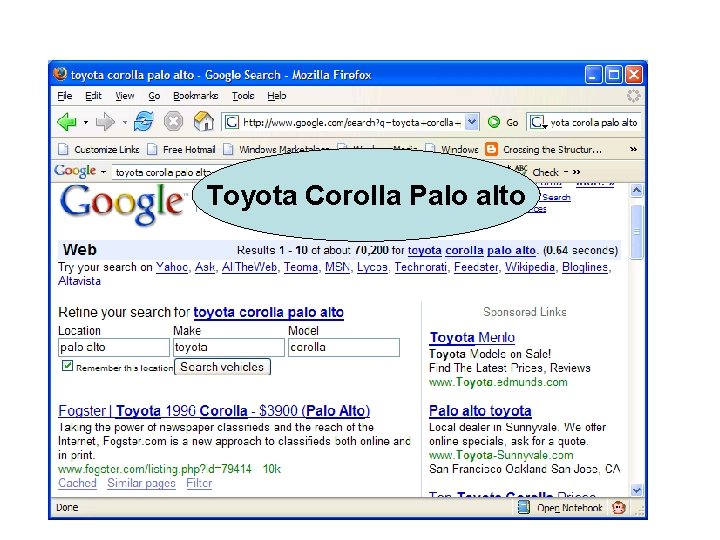Click the green Go button icon

494,122
